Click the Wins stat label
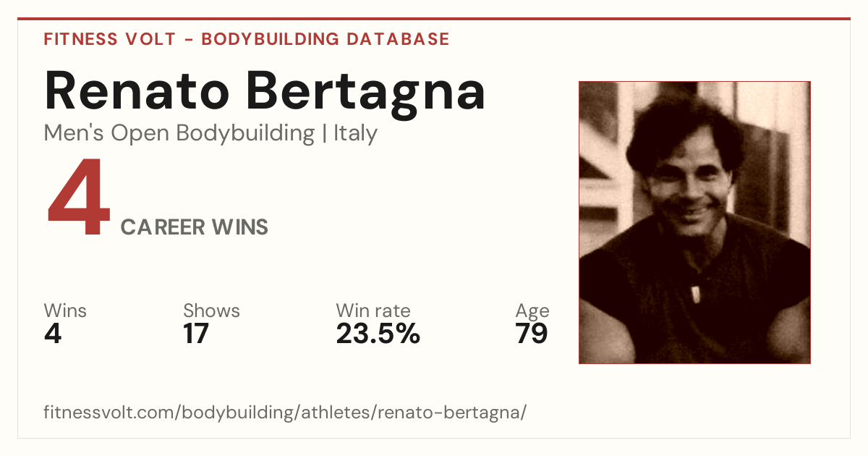The image size is (868, 456). point(65,311)
